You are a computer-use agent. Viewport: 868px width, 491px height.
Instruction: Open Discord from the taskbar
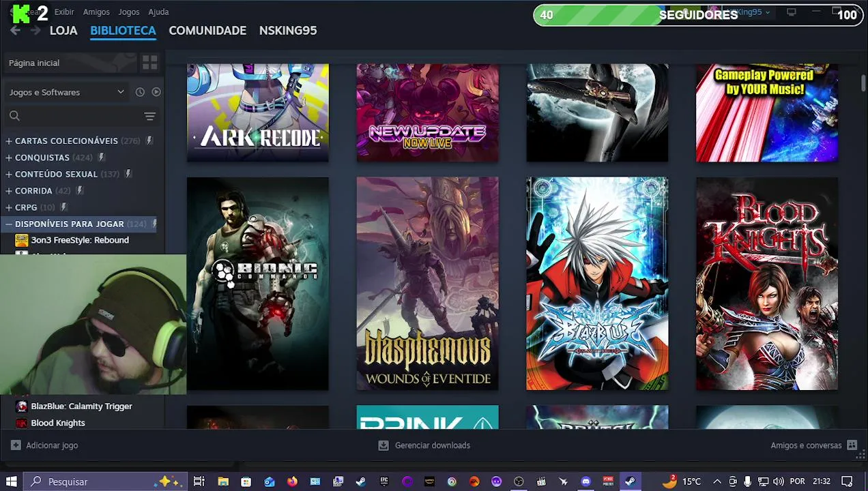click(585, 481)
